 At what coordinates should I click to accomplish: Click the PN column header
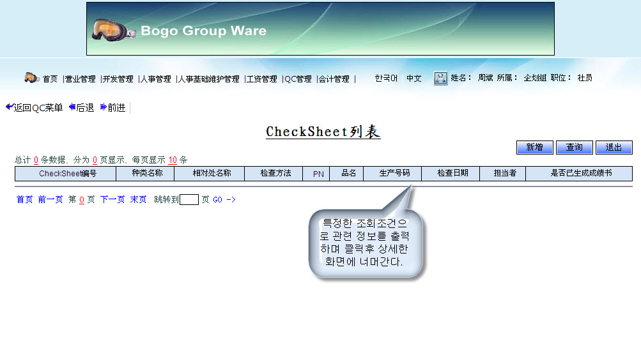pyautogui.click(x=316, y=174)
